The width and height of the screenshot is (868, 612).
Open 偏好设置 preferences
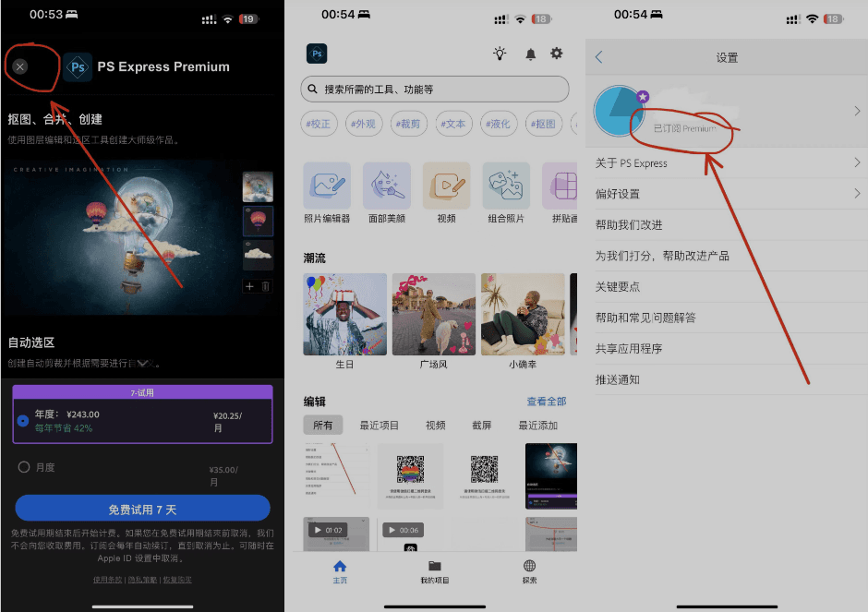point(727,194)
